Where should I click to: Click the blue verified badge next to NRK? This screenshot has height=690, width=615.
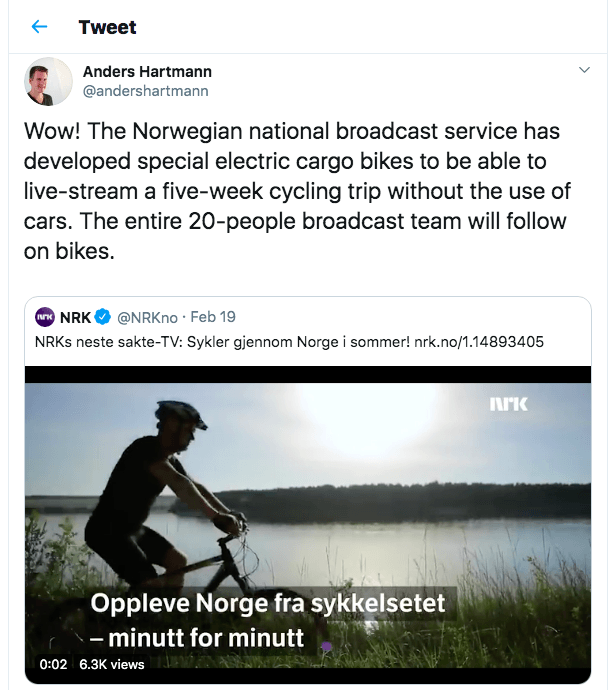[102, 317]
